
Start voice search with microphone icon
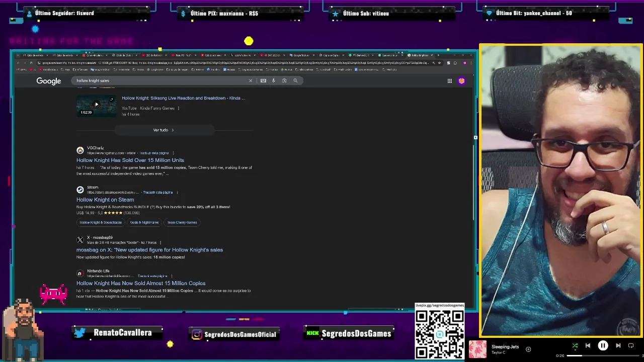pos(274,80)
